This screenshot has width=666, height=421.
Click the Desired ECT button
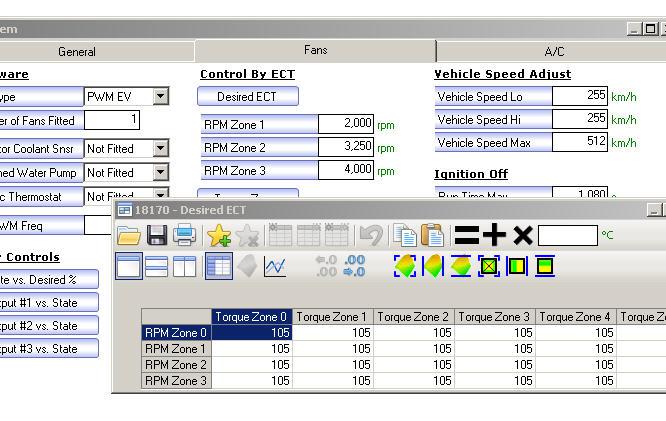(x=248, y=97)
